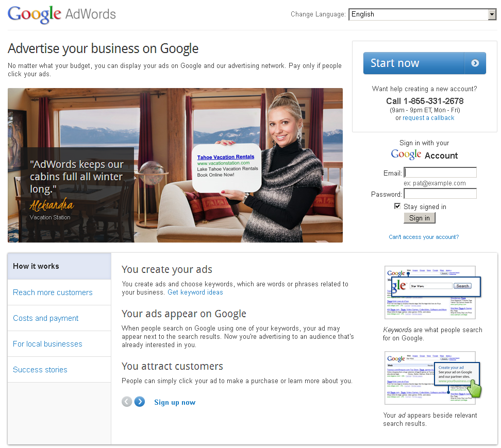Click the 'Vacation Station' caption text
The height and width of the screenshot is (448, 501).
(x=50, y=217)
